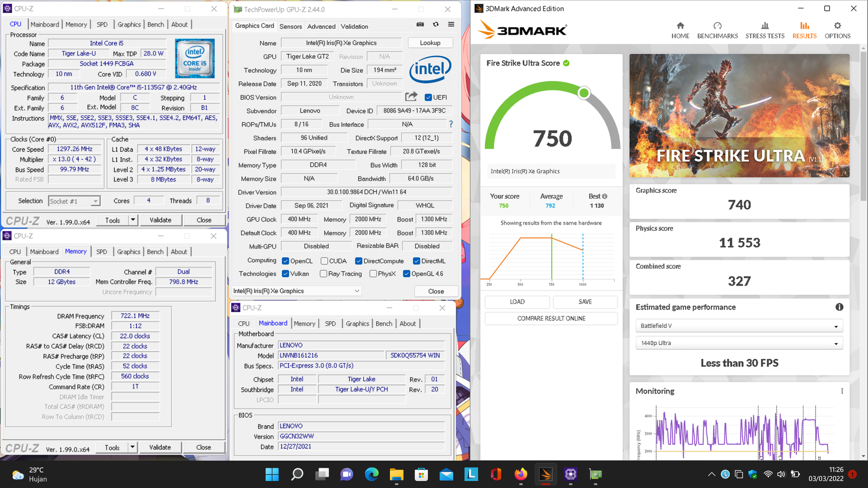The height and width of the screenshot is (488, 868).
Task: Click CPU specification field i5-1135G7
Action: click(x=133, y=87)
